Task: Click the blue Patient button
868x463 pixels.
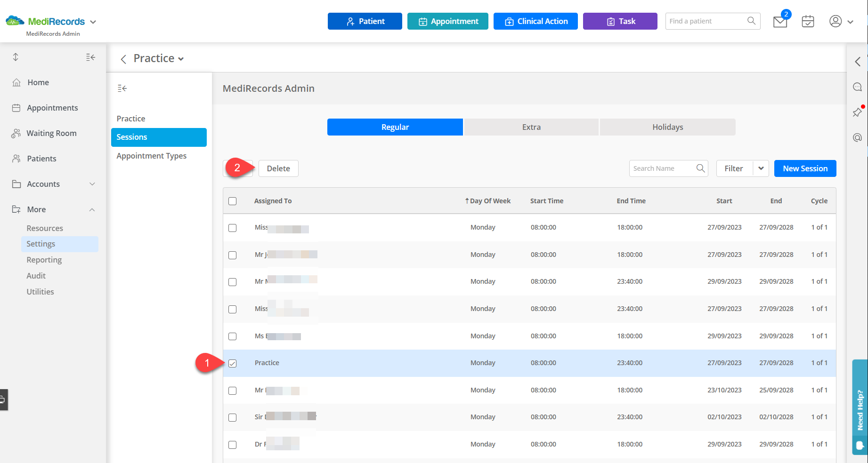Action: click(x=365, y=21)
